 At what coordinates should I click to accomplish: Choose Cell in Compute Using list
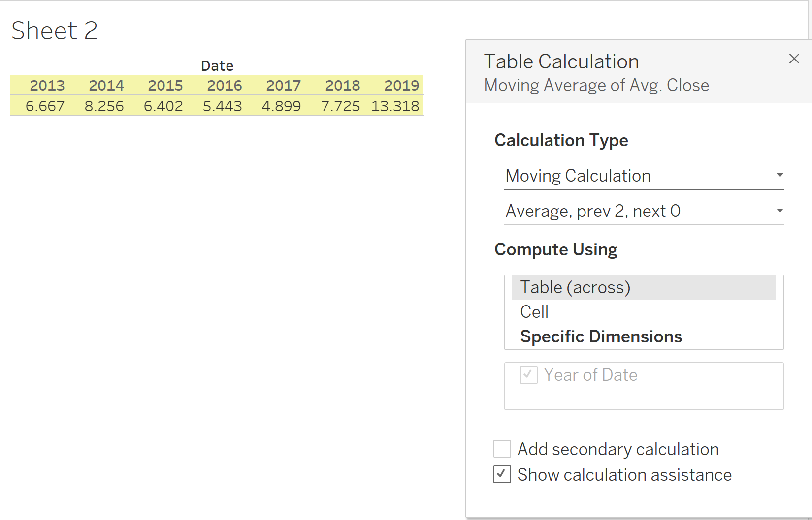click(x=534, y=312)
